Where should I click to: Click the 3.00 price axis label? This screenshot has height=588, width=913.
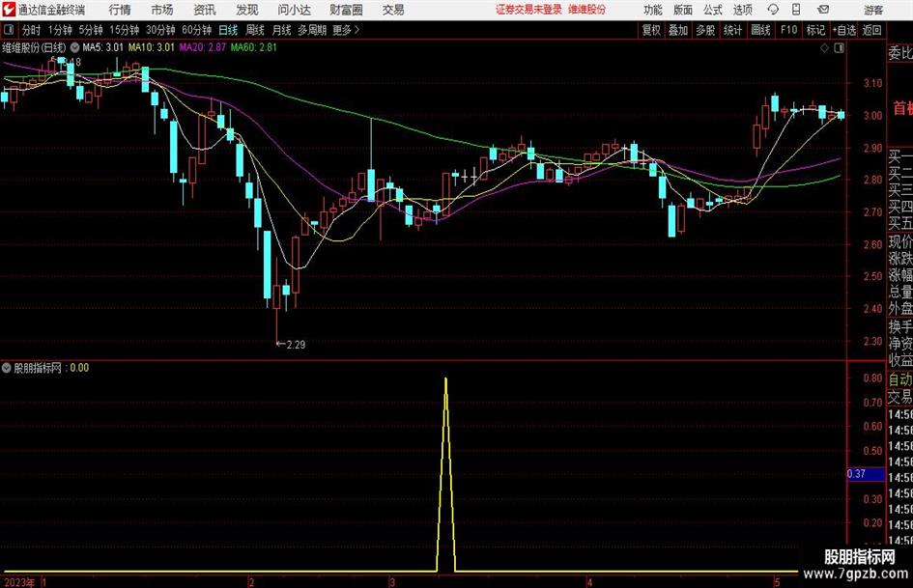[x=872, y=116]
